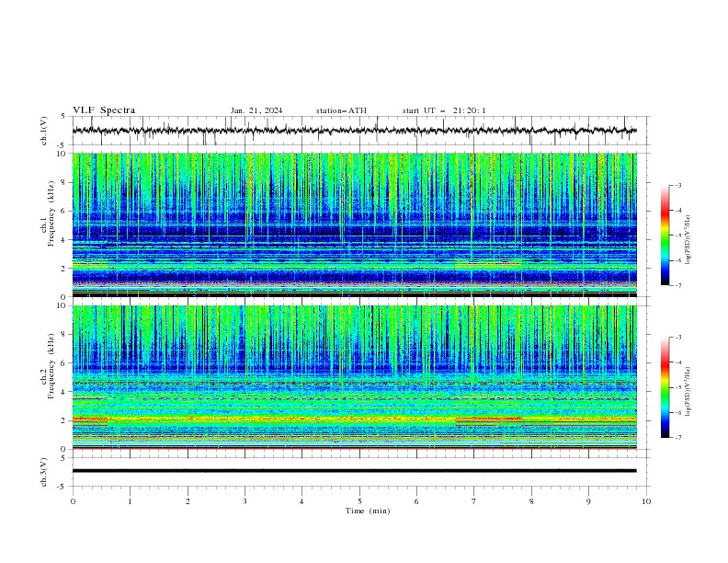Image resolution: width=728 pixels, height=563 pixels.
Task: Click inside the ch.1 frequency spectrogram
Action: point(354,224)
